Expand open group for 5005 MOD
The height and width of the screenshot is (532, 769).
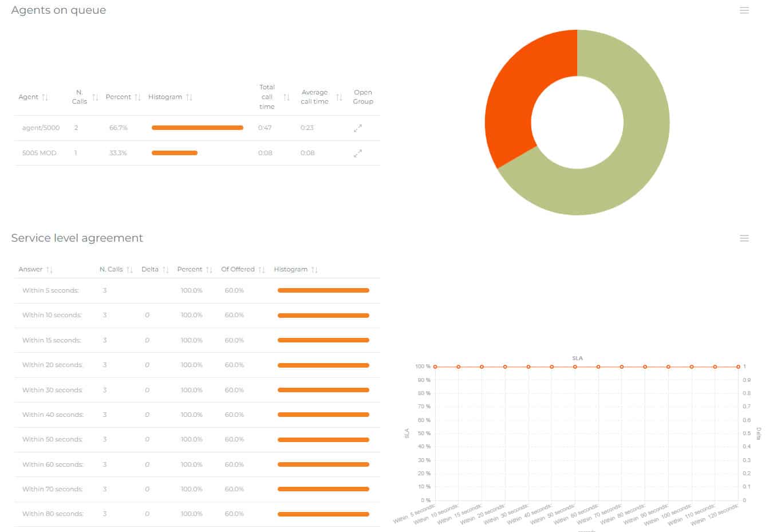click(x=358, y=153)
